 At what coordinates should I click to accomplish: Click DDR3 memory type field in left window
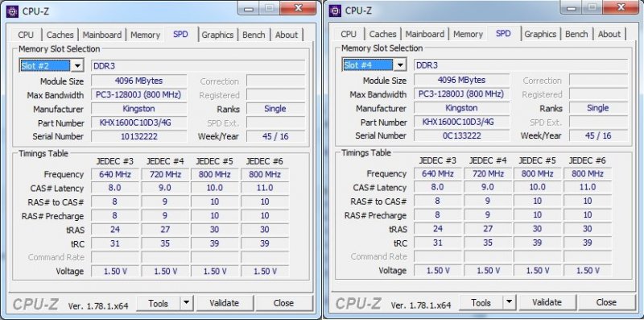[198, 66]
